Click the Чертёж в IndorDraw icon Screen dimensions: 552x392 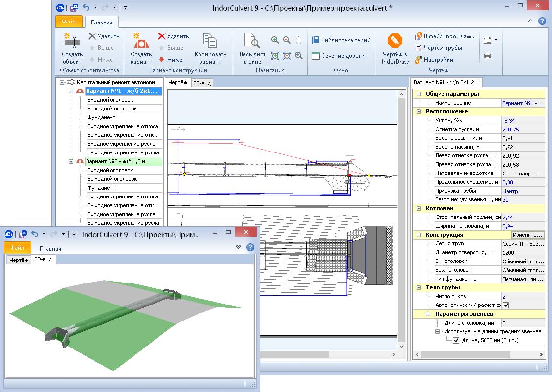pyautogui.click(x=395, y=41)
